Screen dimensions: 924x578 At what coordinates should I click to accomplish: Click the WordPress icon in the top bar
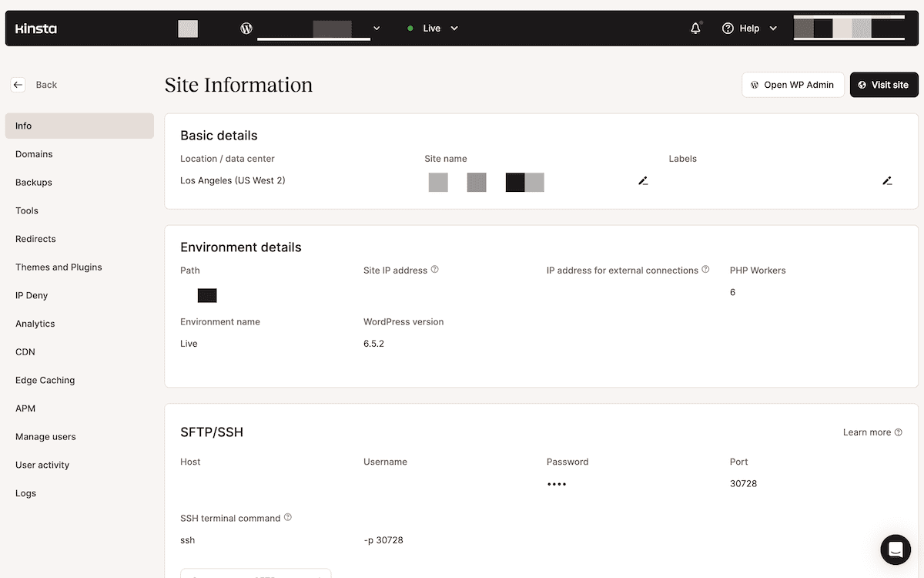coord(246,28)
